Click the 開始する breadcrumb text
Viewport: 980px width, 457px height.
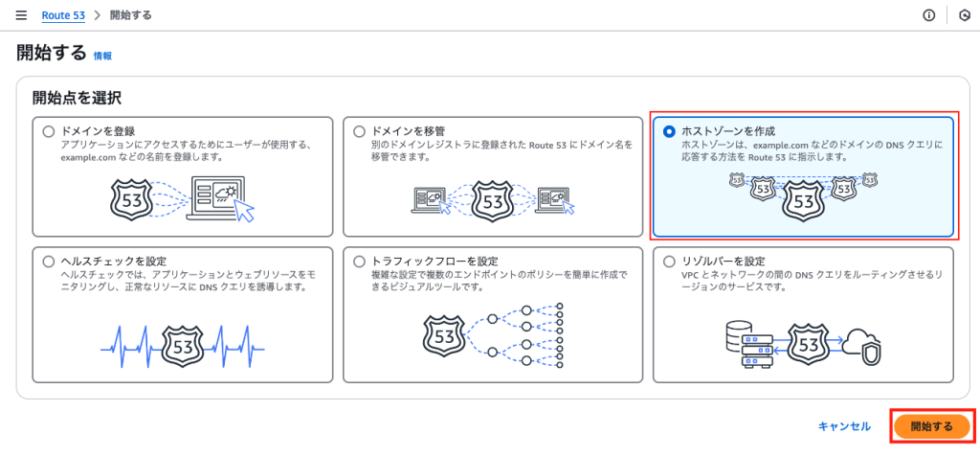point(130,15)
